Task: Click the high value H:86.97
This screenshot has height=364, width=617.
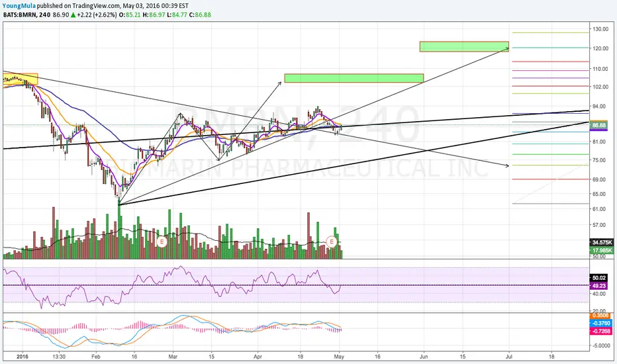Action: 154,15
